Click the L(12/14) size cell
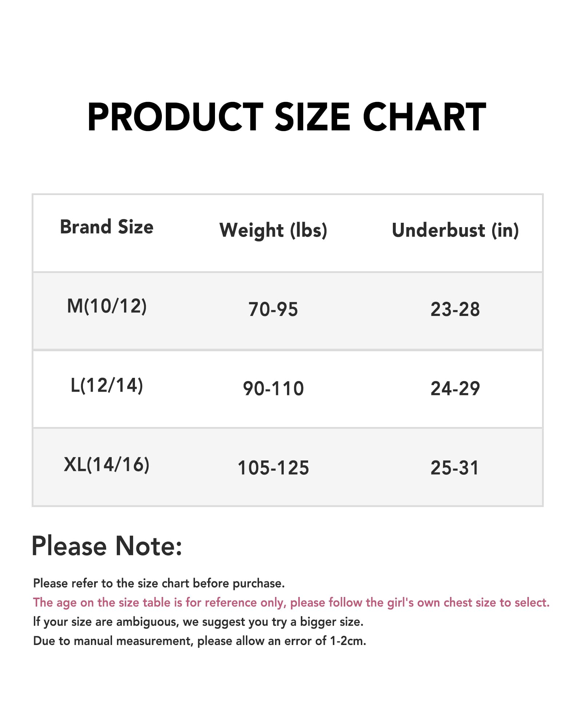This screenshot has height=728, width=582. [x=107, y=385]
